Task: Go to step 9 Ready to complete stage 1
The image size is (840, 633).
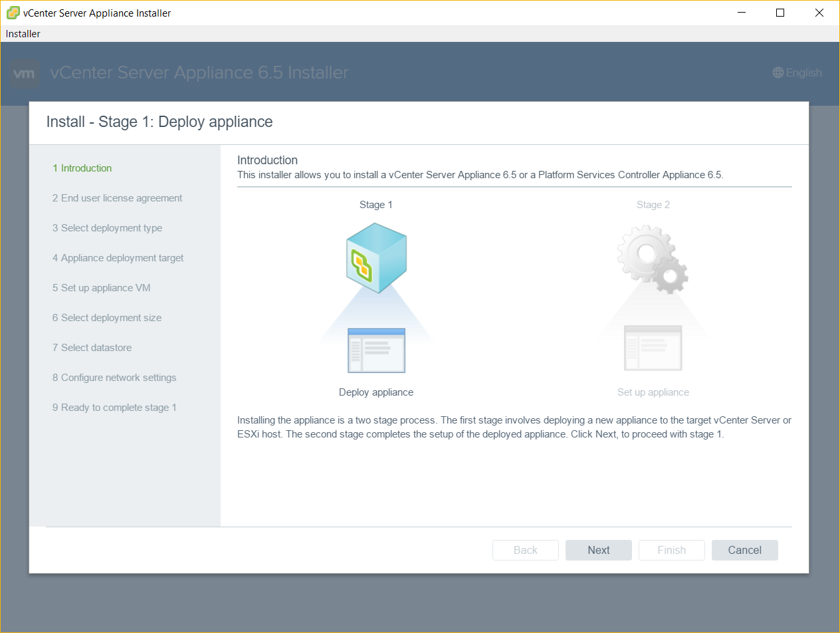Action: pos(115,408)
